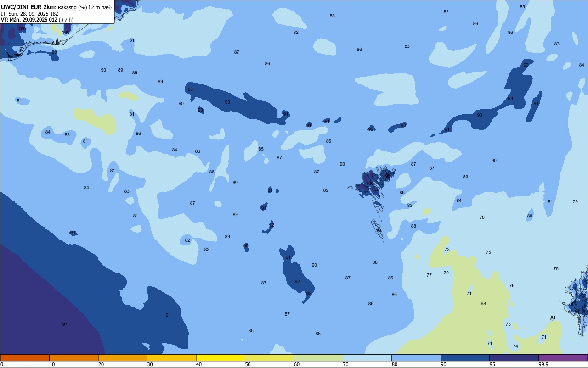The height and width of the screenshot is (368, 588).
Task: Click the pale yellow 50–60 legend swatch
Action: tap(269, 357)
